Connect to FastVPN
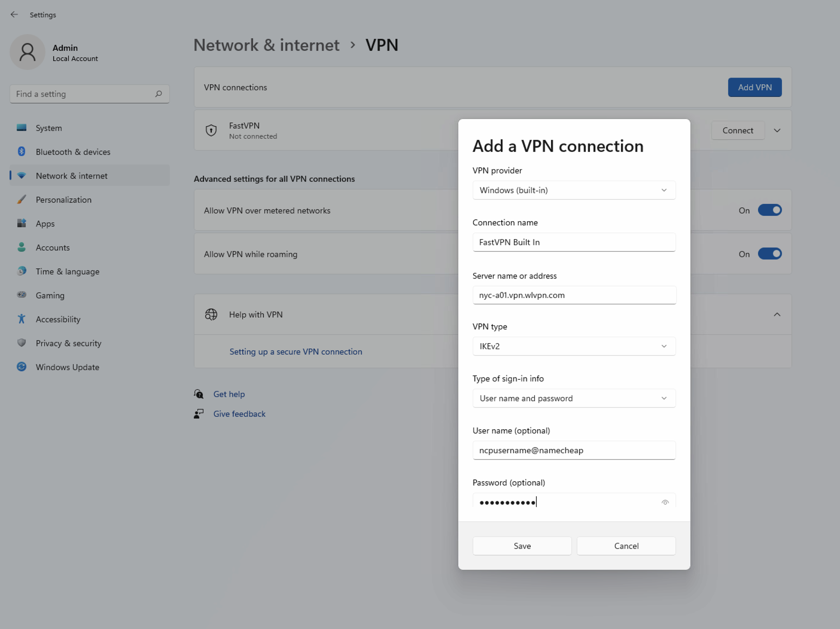Image resolution: width=840 pixels, height=629 pixels. (738, 130)
